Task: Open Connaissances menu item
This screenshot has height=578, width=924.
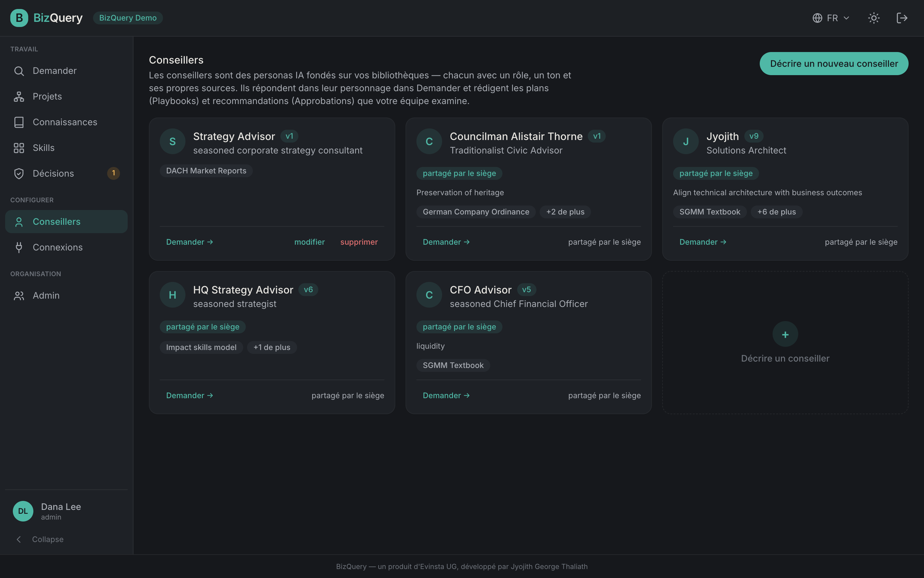Action: coord(66,122)
